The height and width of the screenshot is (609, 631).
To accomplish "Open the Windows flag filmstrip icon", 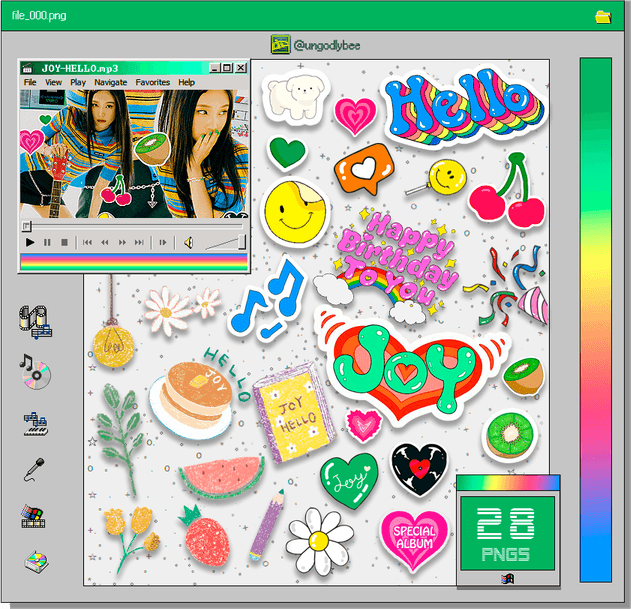I will coord(33,516).
